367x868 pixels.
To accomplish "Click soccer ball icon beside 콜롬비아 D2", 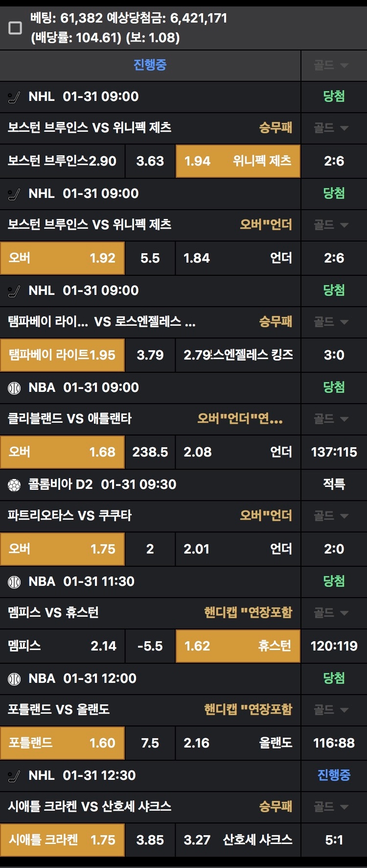I will point(15,485).
